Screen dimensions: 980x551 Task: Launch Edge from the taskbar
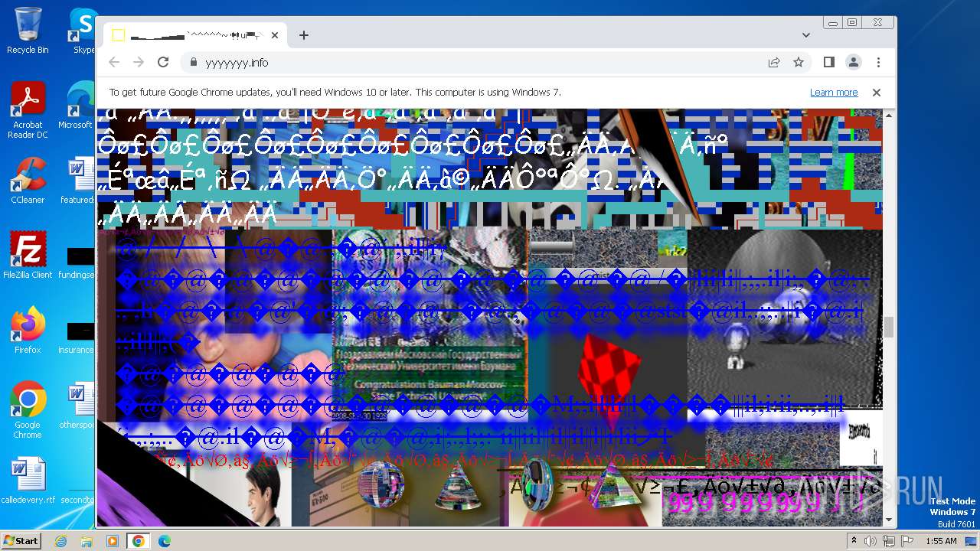(164, 541)
